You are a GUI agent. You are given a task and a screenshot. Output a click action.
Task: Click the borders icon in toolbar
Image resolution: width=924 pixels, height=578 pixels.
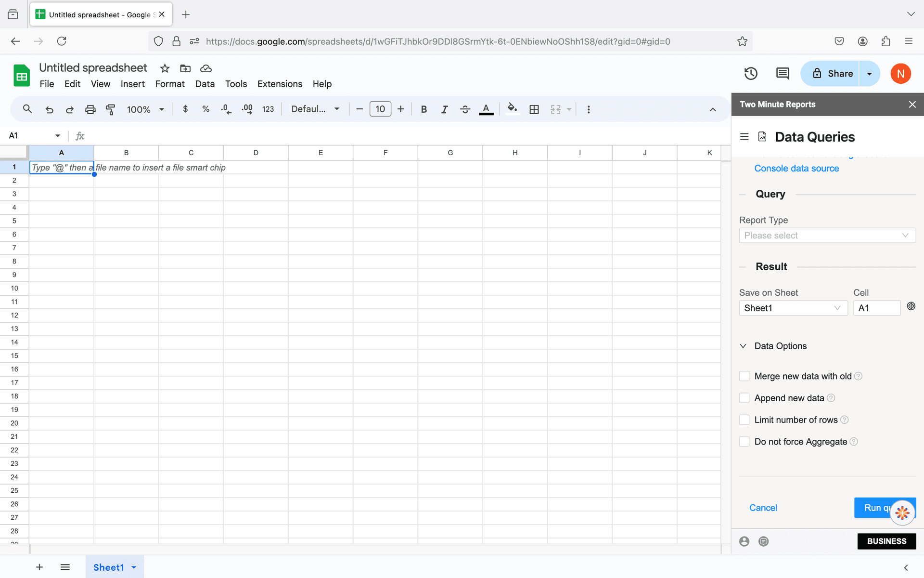click(534, 109)
